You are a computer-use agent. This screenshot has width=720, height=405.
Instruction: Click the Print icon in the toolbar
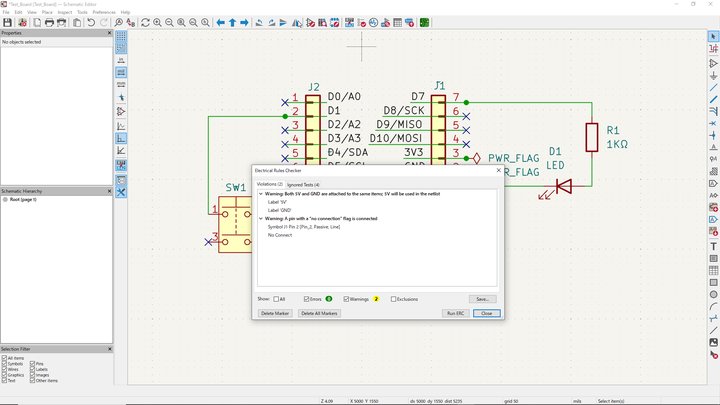click(49, 22)
